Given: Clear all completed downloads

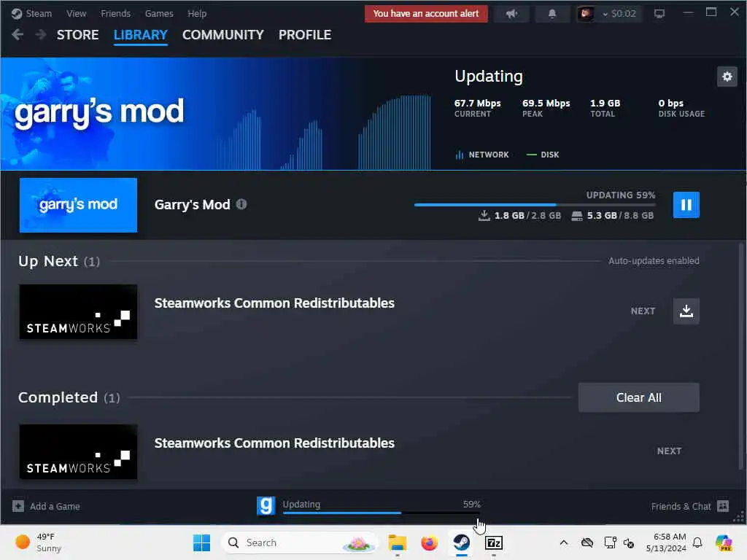Looking at the screenshot, I should coord(638,397).
